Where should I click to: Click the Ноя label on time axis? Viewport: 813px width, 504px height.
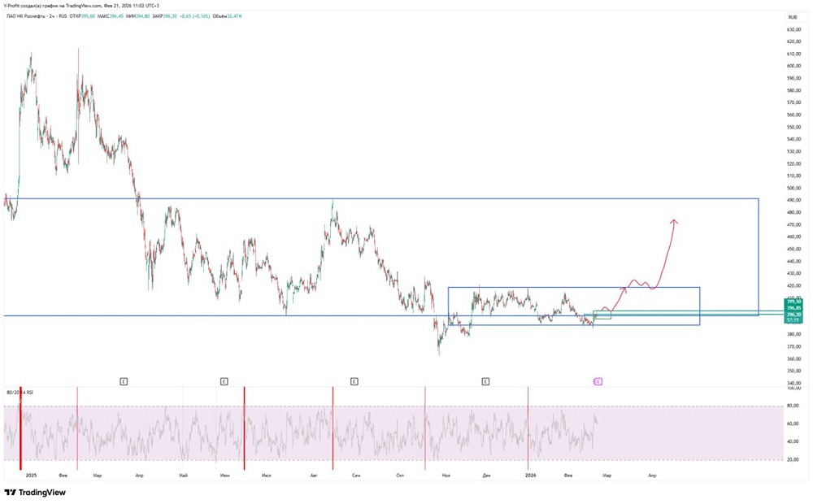pyautogui.click(x=446, y=475)
